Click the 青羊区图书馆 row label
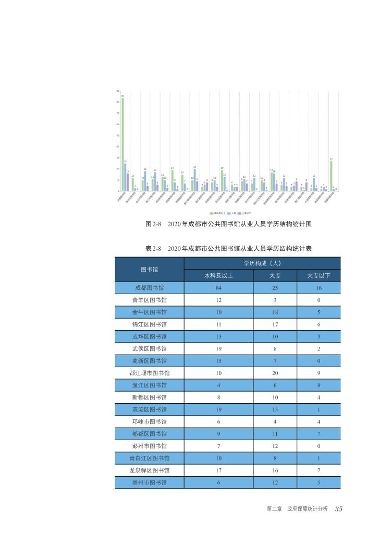 point(150,300)
